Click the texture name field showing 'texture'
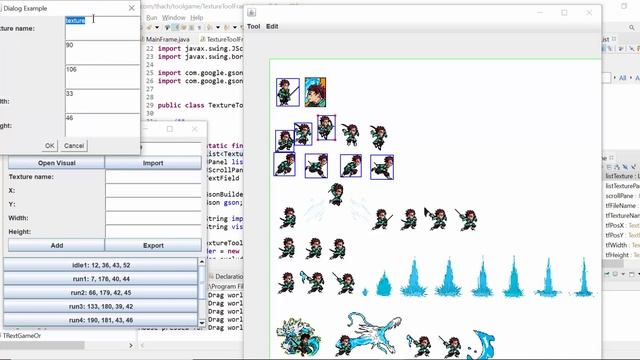 (x=102, y=28)
